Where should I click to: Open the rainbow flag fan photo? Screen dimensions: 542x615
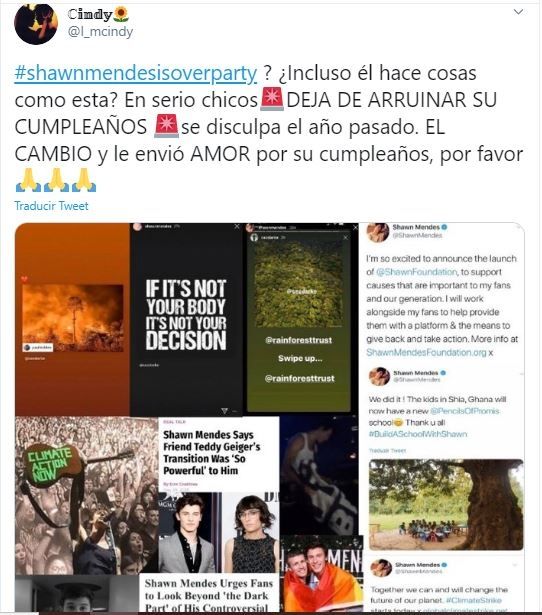pos(321,574)
